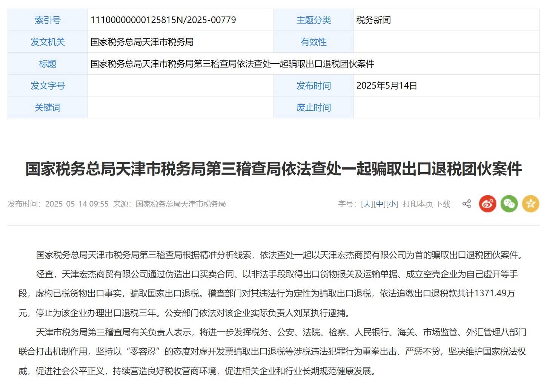
Task: Open the share icon options
Action: [467, 204]
